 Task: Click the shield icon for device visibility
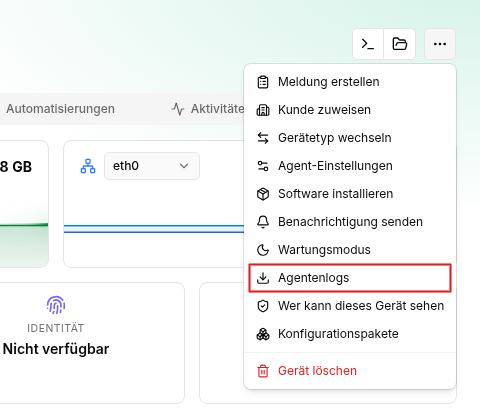pos(263,306)
